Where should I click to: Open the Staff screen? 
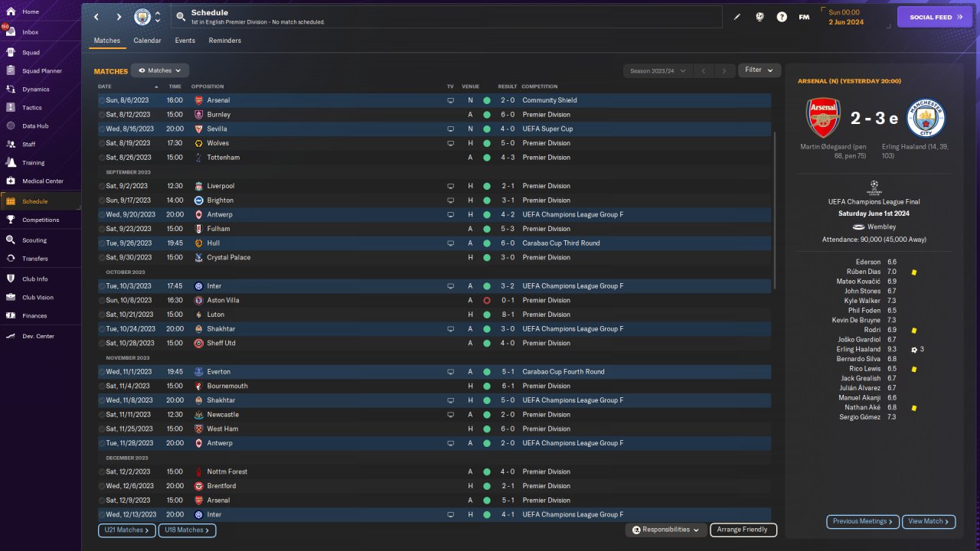(41, 144)
